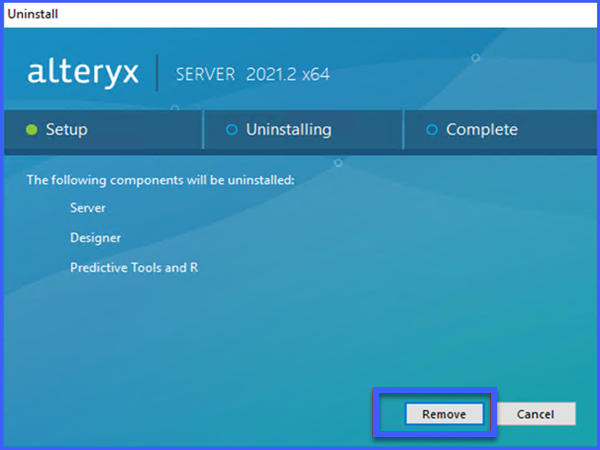The image size is (600, 450).
Task: Click the green Setup status dot
Action: click(31, 130)
